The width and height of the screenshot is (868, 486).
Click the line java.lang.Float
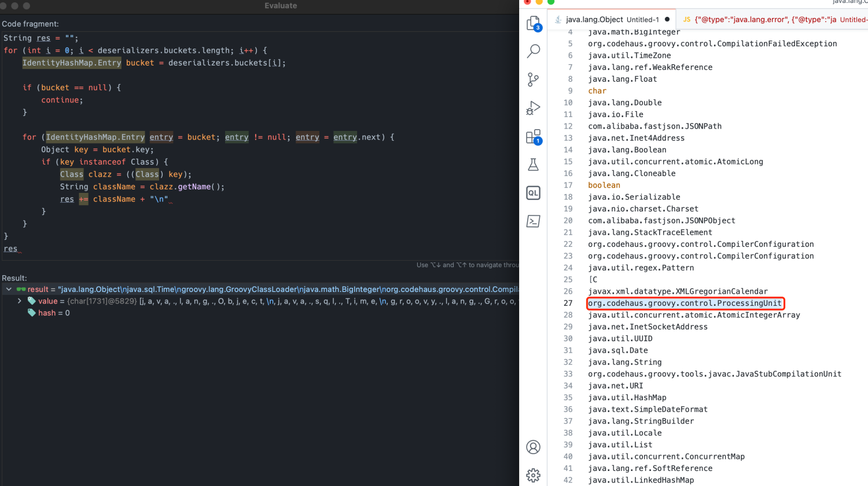(x=623, y=79)
